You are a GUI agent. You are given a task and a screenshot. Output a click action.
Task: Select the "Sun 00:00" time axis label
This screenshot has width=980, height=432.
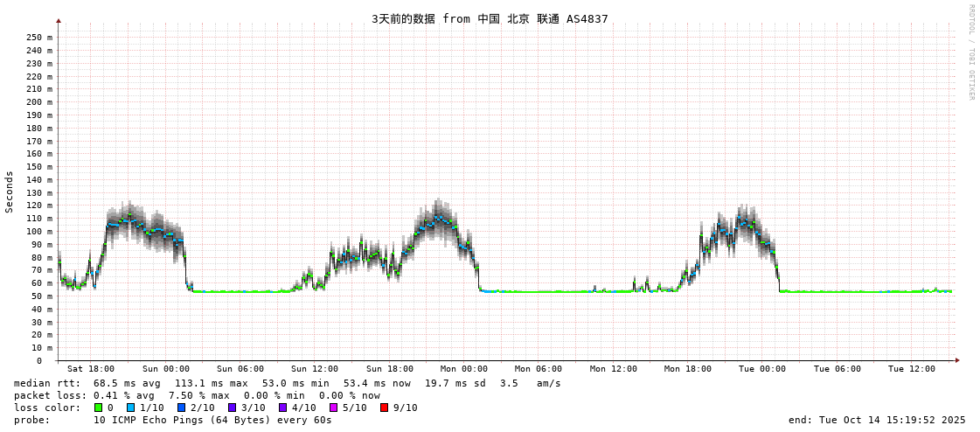(165, 369)
